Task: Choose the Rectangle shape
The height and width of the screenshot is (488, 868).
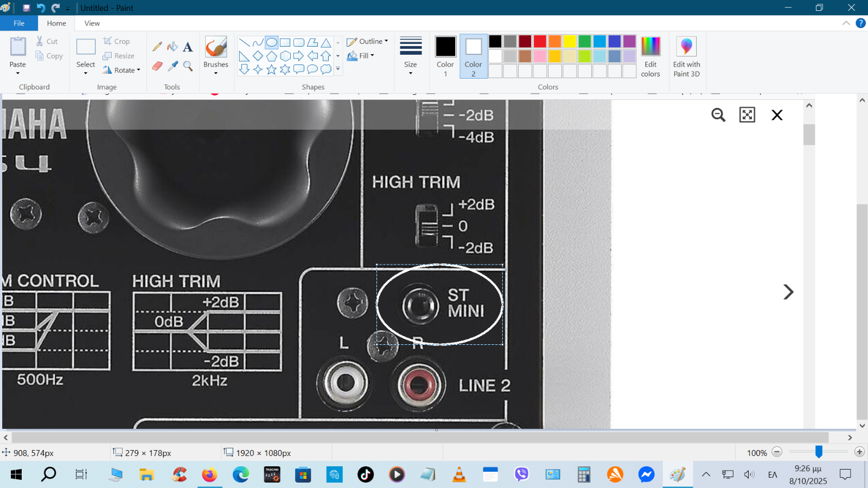Action: tap(285, 42)
